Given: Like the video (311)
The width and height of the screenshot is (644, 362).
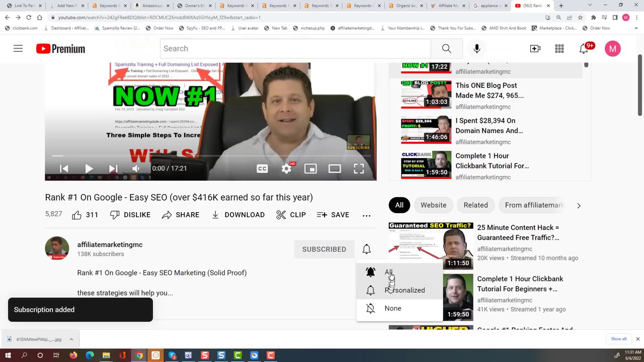Looking at the screenshot, I should tap(85, 215).
